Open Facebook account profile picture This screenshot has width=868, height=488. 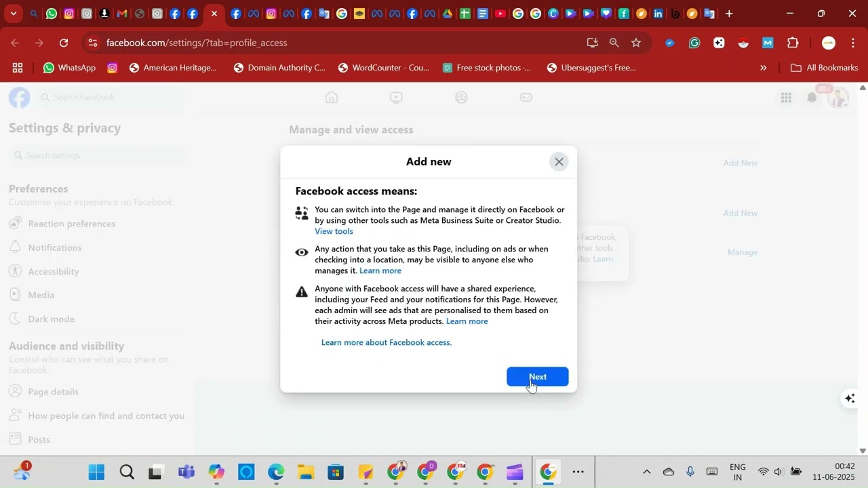838,98
